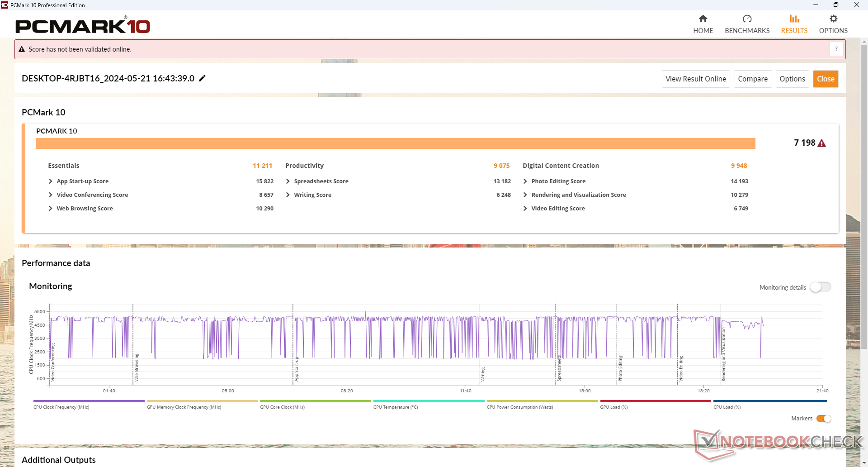Click the red warning triangle beside 7 198
Viewport: 868px width, 467px height.
[x=822, y=143]
